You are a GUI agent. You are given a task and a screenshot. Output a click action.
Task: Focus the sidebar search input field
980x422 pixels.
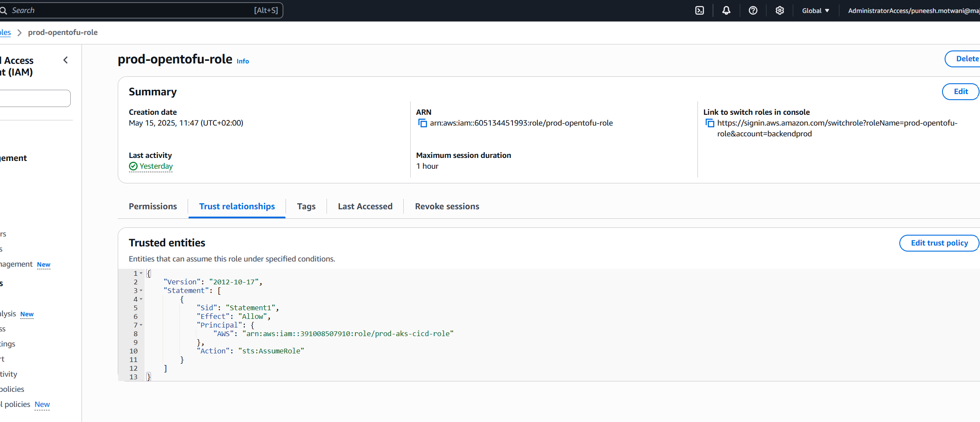(x=35, y=98)
